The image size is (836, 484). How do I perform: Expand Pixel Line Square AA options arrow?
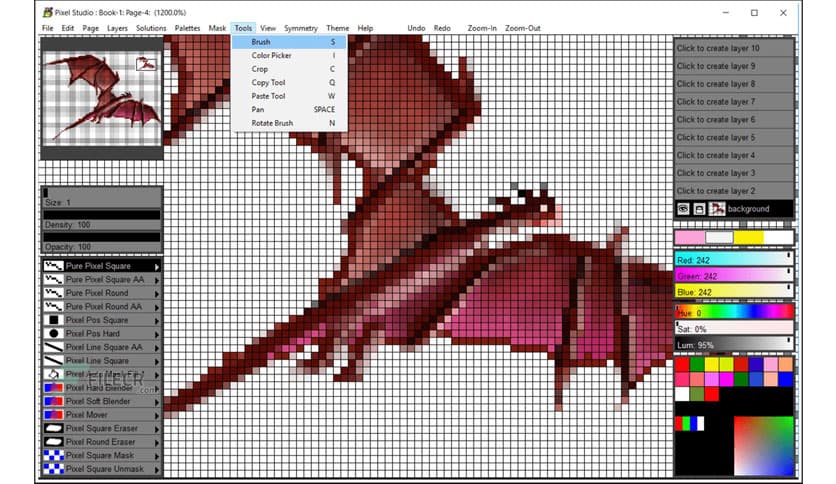(x=157, y=348)
